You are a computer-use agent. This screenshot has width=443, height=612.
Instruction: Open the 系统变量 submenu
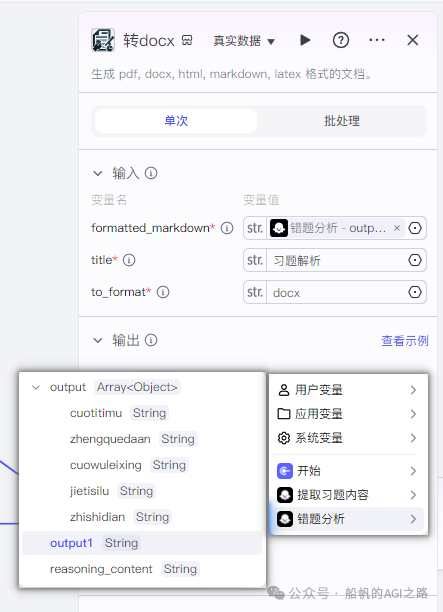pos(348,438)
